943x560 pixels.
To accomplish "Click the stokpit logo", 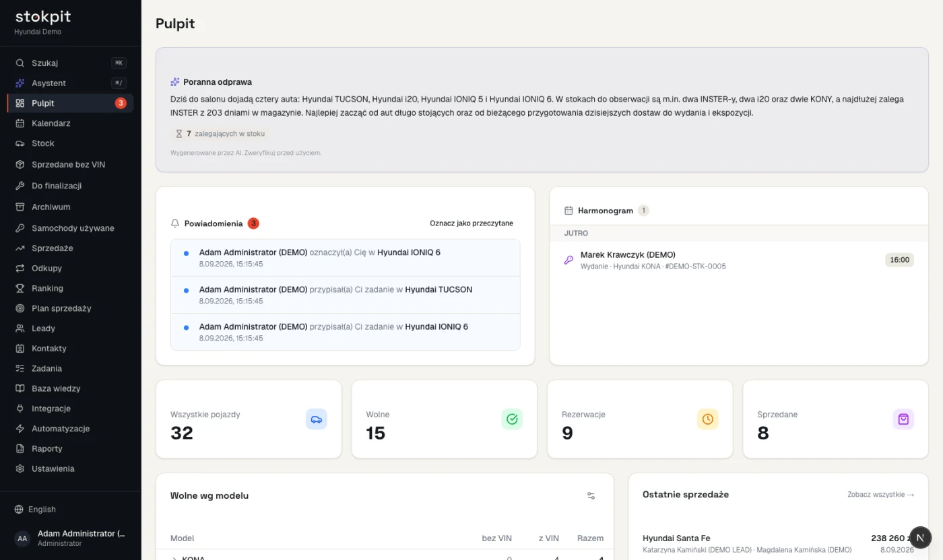I will (x=43, y=17).
